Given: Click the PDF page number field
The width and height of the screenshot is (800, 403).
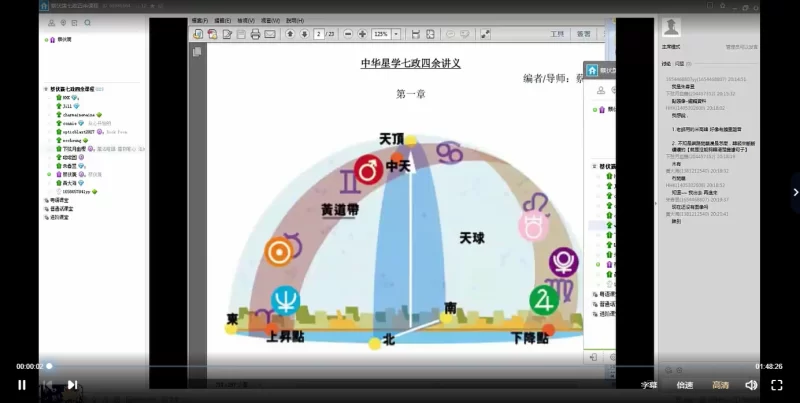Looking at the screenshot, I should [319, 34].
